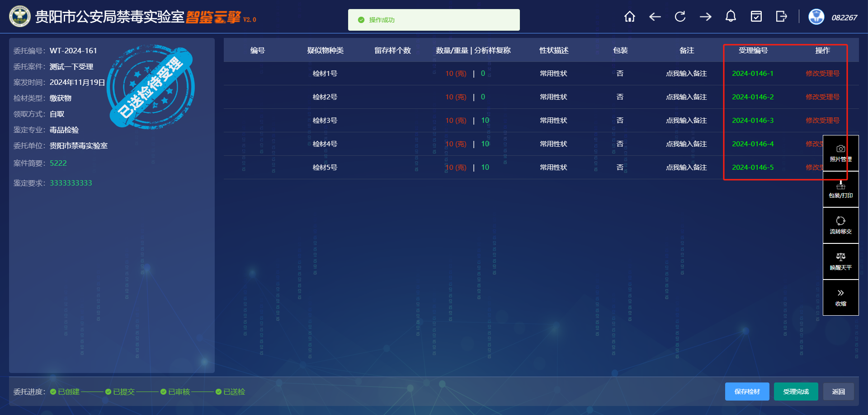Click 点我输入备注 field for 检材2号
The height and width of the screenshot is (415, 868).
686,97
